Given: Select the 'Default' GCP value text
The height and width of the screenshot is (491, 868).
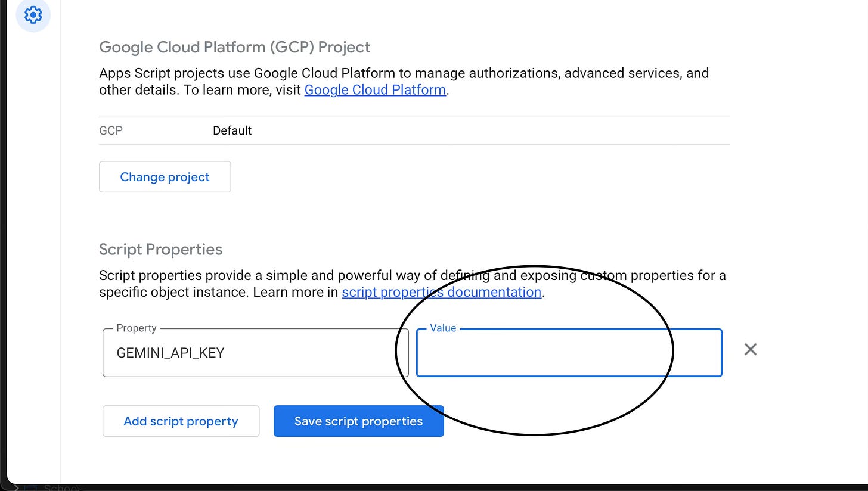Looking at the screenshot, I should [x=232, y=130].
